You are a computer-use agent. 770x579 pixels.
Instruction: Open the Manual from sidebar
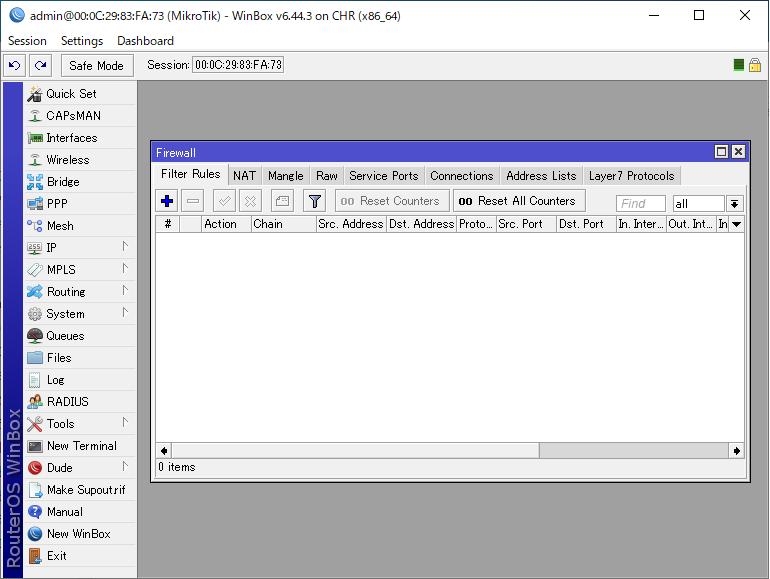[80, 512]
